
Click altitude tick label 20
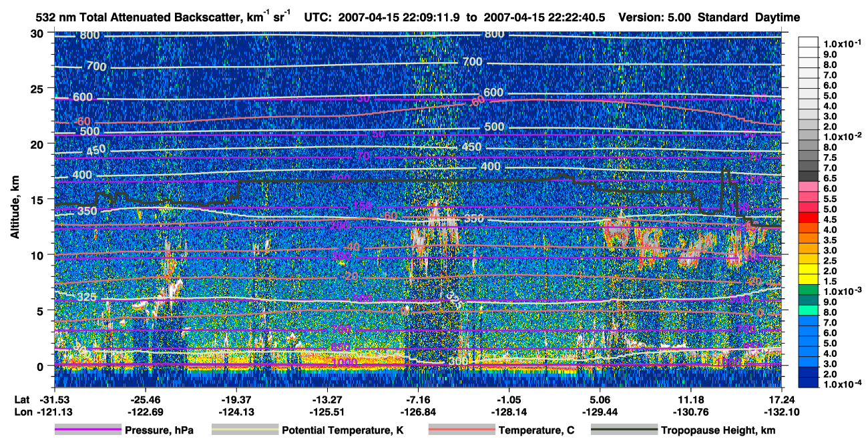[38, 144]
